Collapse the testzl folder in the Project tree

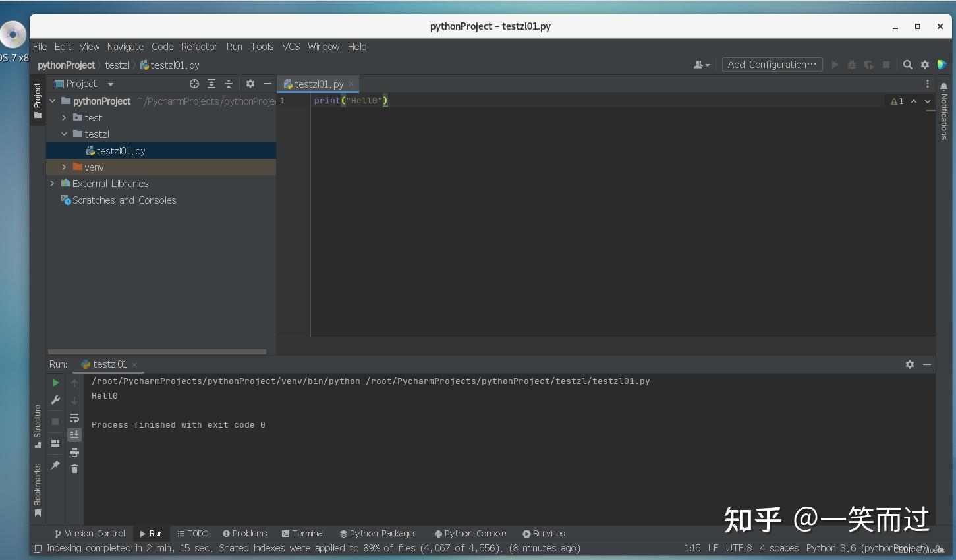click(x=65, y=134)
